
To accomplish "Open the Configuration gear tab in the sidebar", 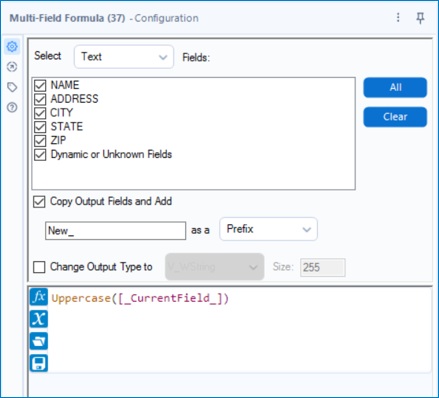I will pyautogui.click(x=12, y=47).
